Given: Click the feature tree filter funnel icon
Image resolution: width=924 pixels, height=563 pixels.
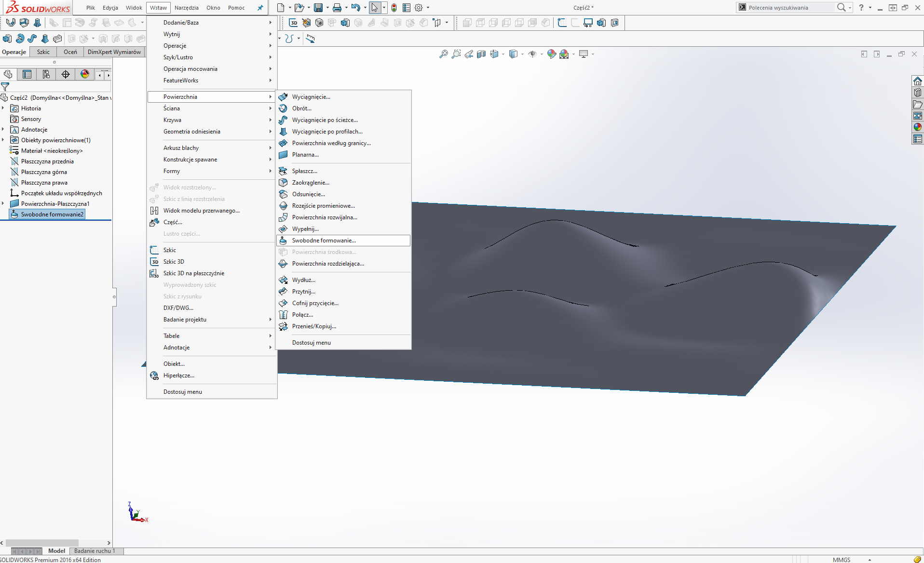Looking at the screenshot, I should point(5,87).
